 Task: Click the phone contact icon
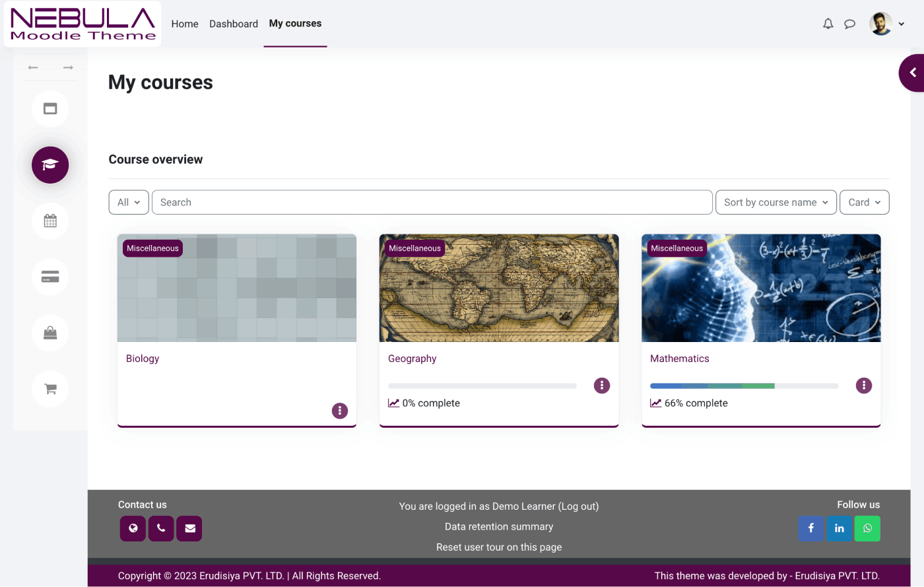coord(161,528)
